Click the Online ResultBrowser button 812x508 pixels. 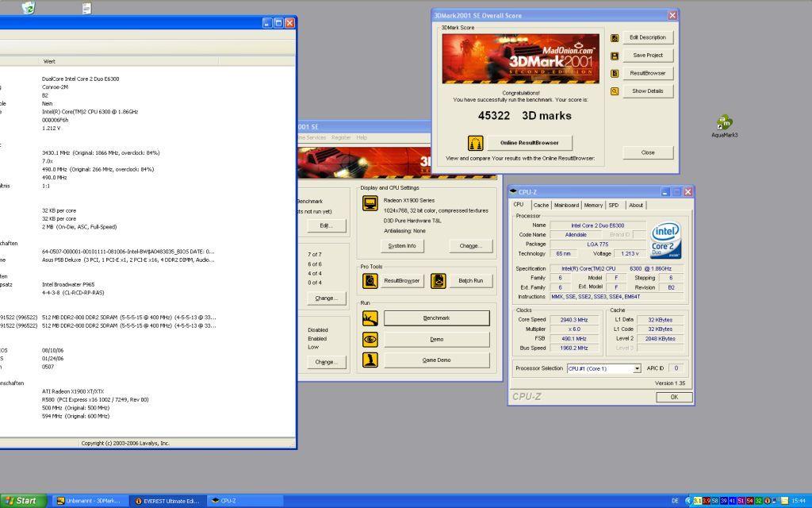tap(529, 143)
